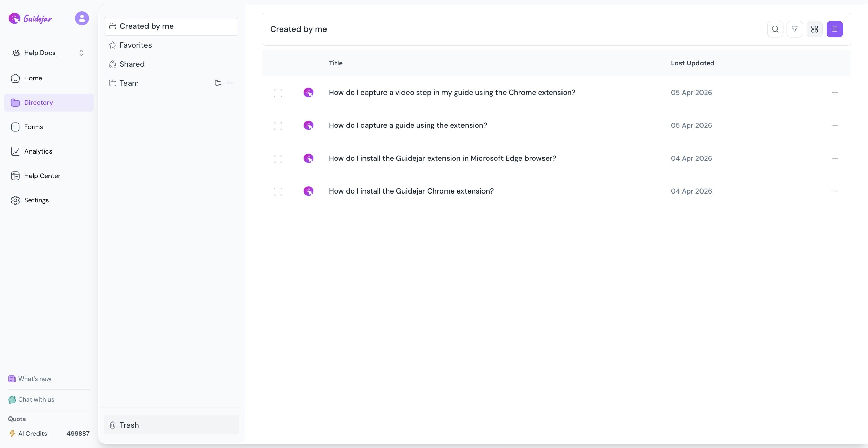This screenshot has width=868, height=448.
Task: Open Team folder more options menu
Action: 230,83
